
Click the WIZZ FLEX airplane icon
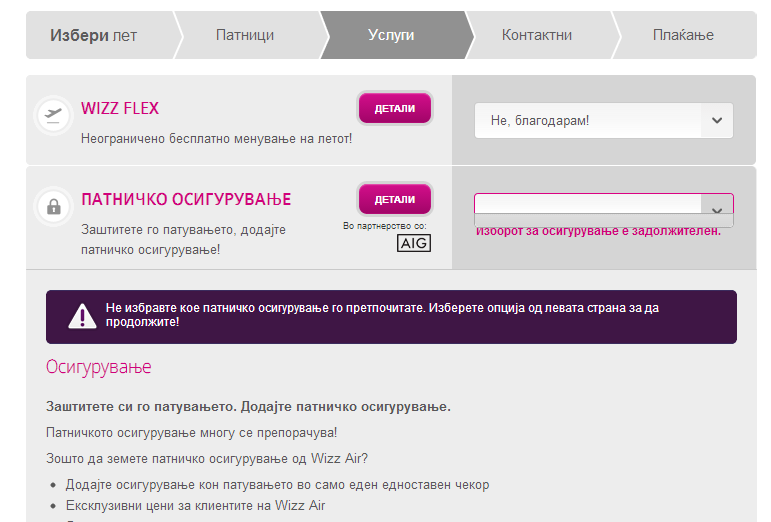tap(54, 116)
